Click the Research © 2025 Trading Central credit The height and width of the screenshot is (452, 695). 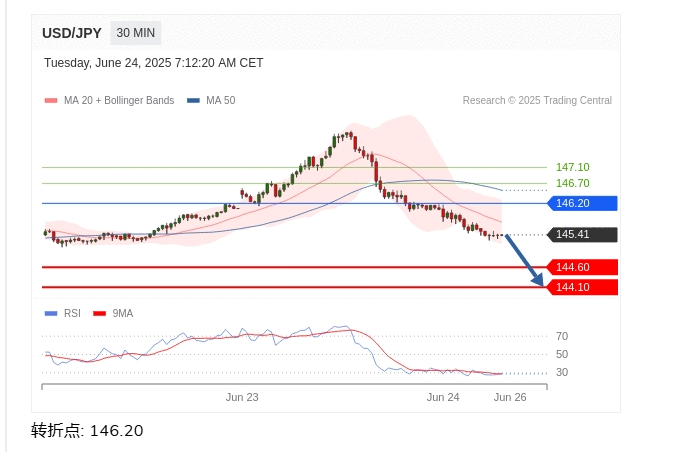point(537,101)
